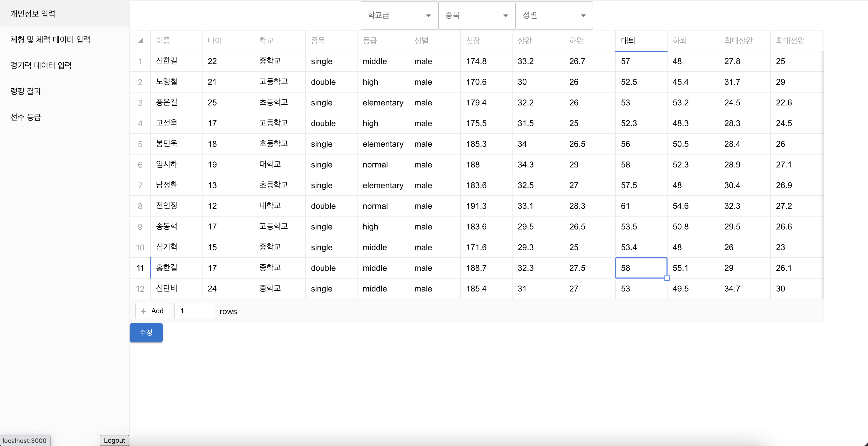
Task: Open 체형 및 체력 데이터 입력 menu
Action: point(50,40)
